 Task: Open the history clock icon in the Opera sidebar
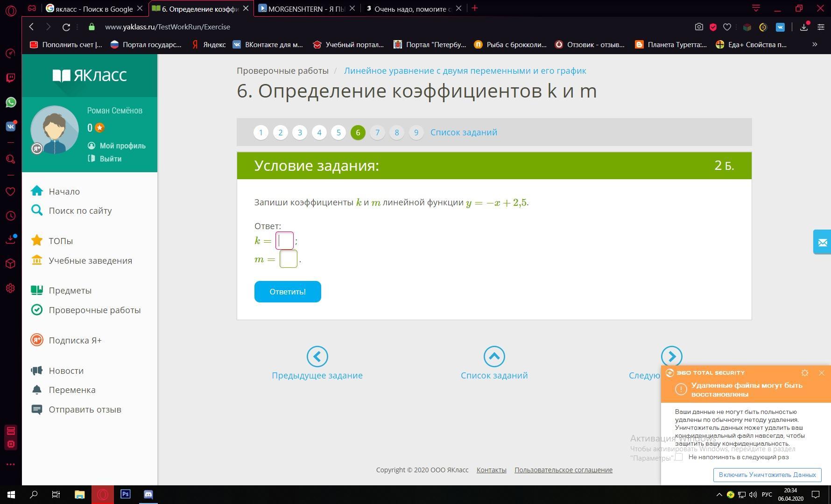click(11, 216)
